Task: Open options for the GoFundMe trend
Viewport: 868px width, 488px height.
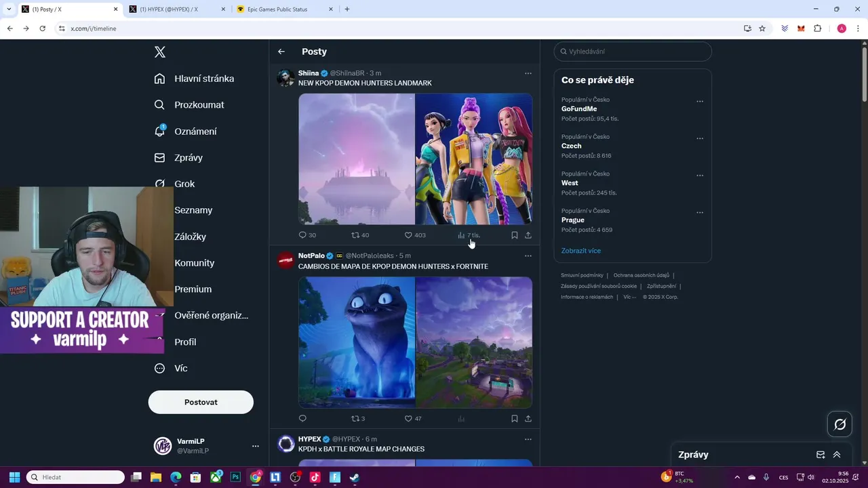Action: coord(700,102)
